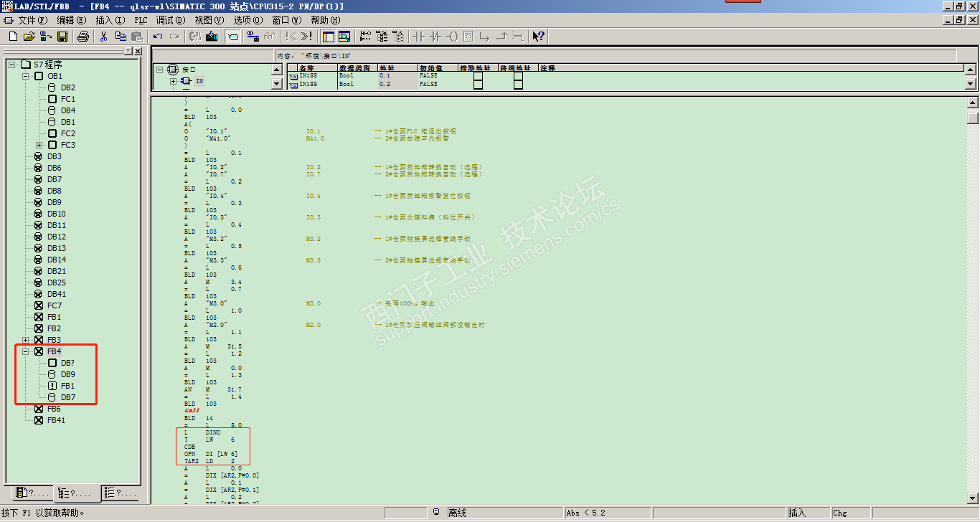Viewport: 980px width, 522px height.
Task: Select the DB? entry under FB4
Action: point(67,363)
